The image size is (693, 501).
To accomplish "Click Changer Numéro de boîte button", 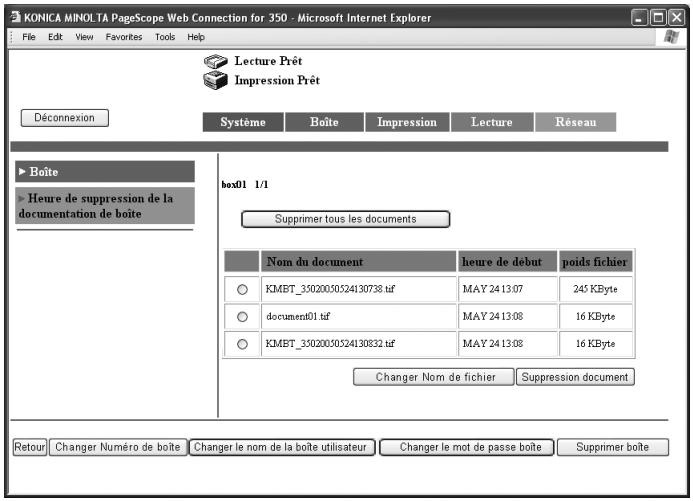I will coord(118,447).
